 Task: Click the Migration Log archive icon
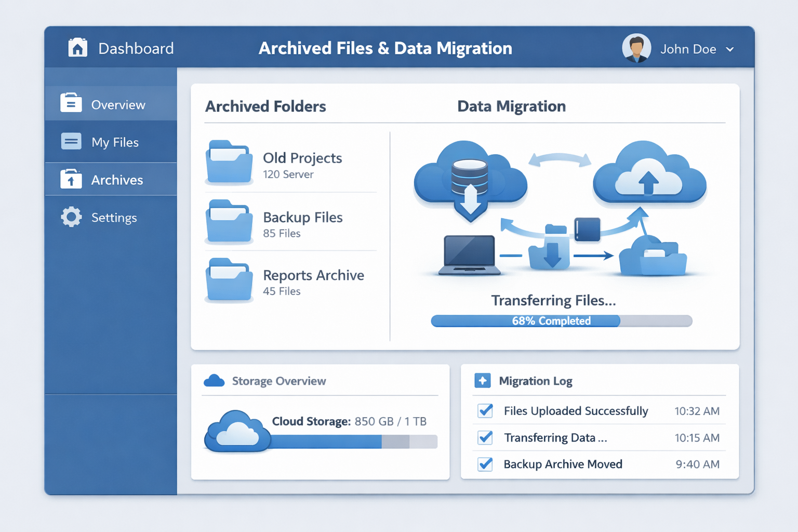[483, 381]
